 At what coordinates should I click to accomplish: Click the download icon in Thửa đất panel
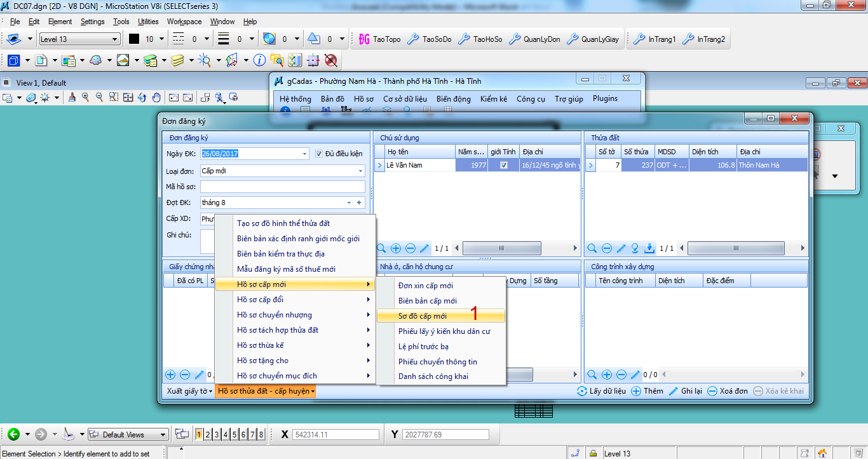[x=649, y=248]
